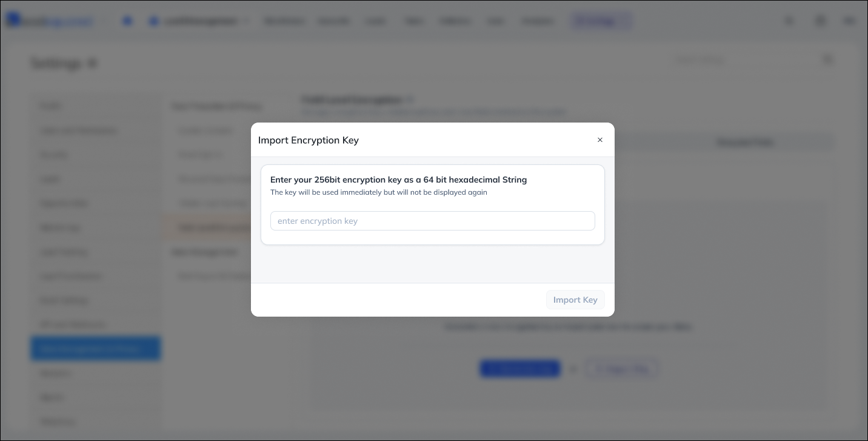The height and width of the screenshot is (441, 868).
Task: Open the gear icon in the top-right header
Action: [820, 21]
